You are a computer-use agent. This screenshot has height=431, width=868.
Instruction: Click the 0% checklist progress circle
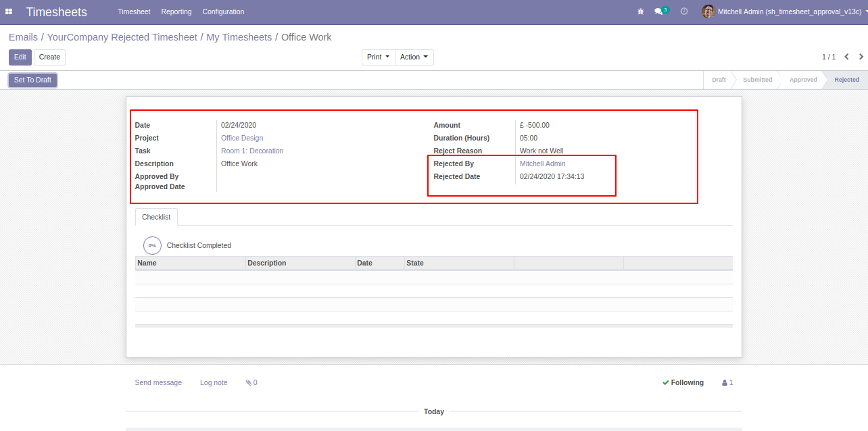point(152,245)
